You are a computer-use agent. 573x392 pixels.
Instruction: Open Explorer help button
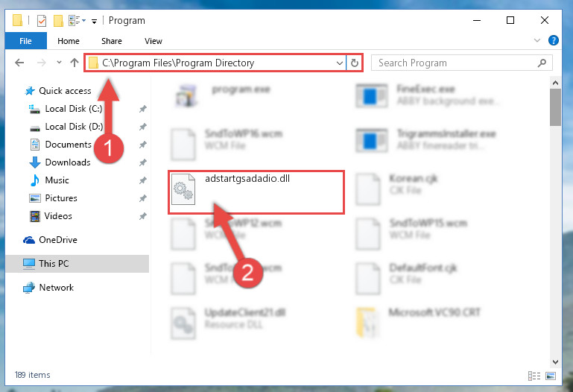click(554, 40)
